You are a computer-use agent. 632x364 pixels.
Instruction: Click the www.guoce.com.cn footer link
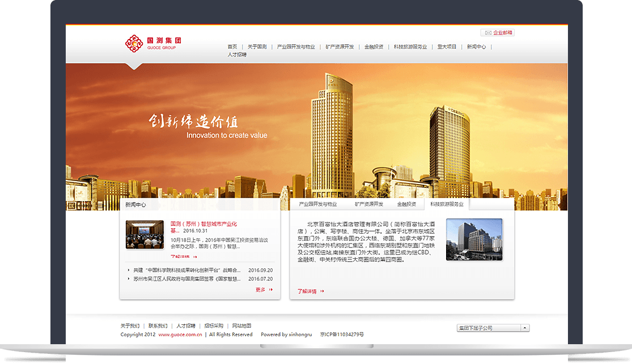(x=180, y=335)
